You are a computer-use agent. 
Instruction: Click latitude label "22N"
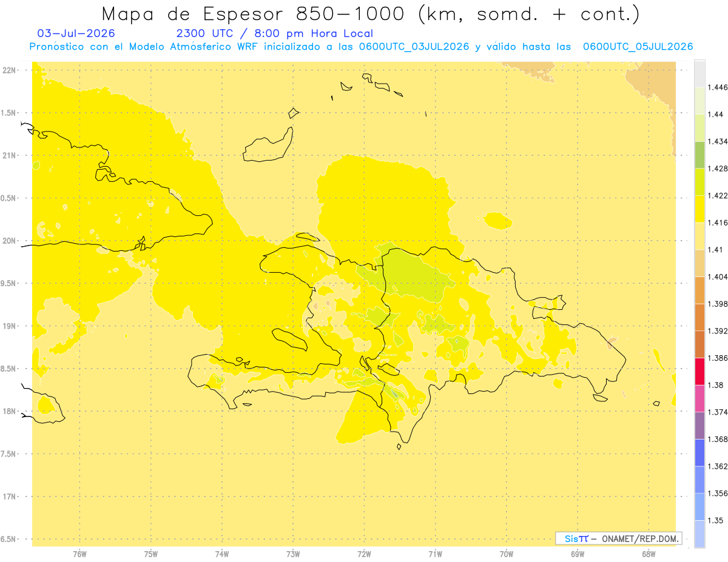tap(9, 70)
